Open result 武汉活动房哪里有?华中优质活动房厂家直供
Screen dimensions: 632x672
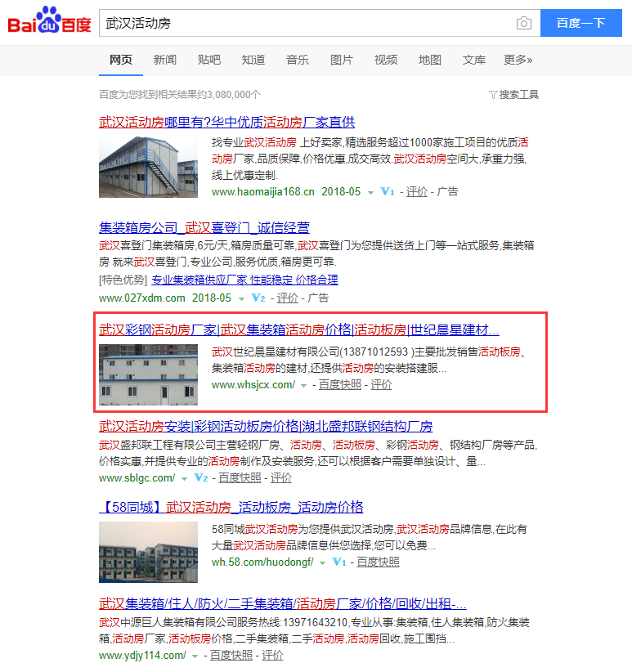pyautogui.click(x=226, y=123)
